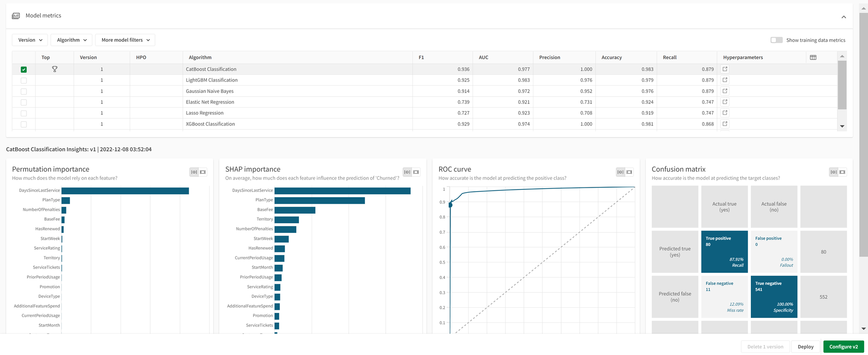
Task: Sort by the AUC column header
Action: point(503,57)
